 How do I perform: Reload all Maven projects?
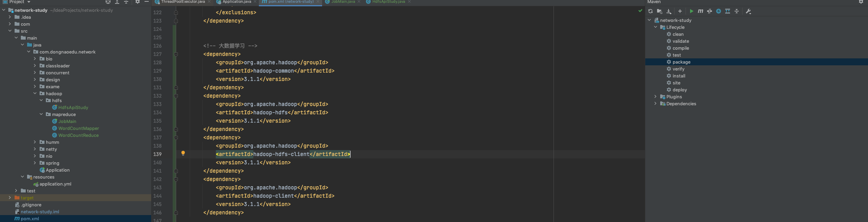click(650, 11)
